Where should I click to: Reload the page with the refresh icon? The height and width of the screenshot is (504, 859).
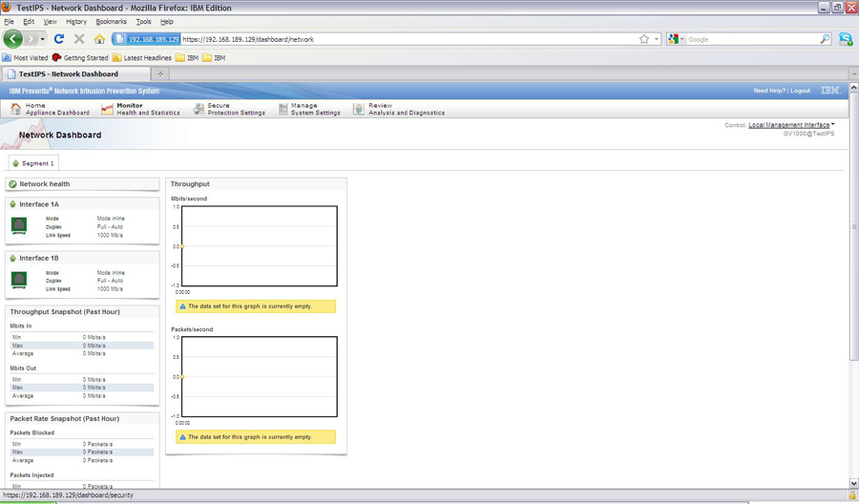pyautogui.click(x=59, y=39)
